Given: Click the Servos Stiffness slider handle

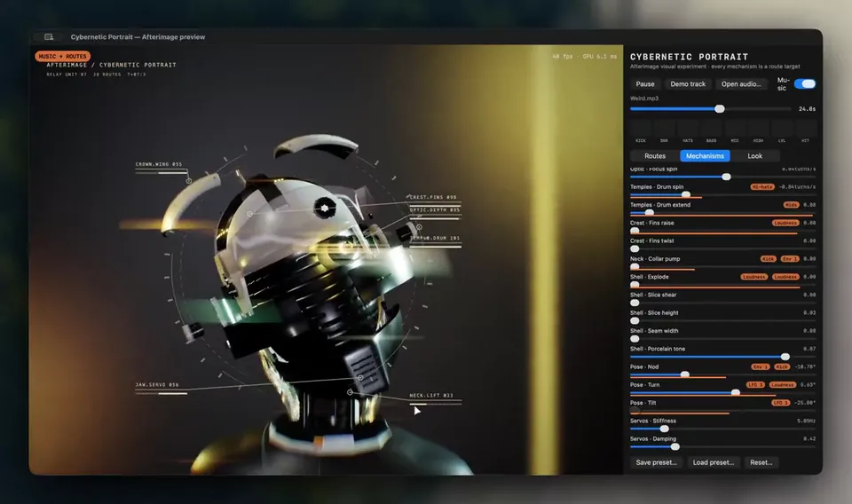Looking at the screenshot, I should click(664, 429).
